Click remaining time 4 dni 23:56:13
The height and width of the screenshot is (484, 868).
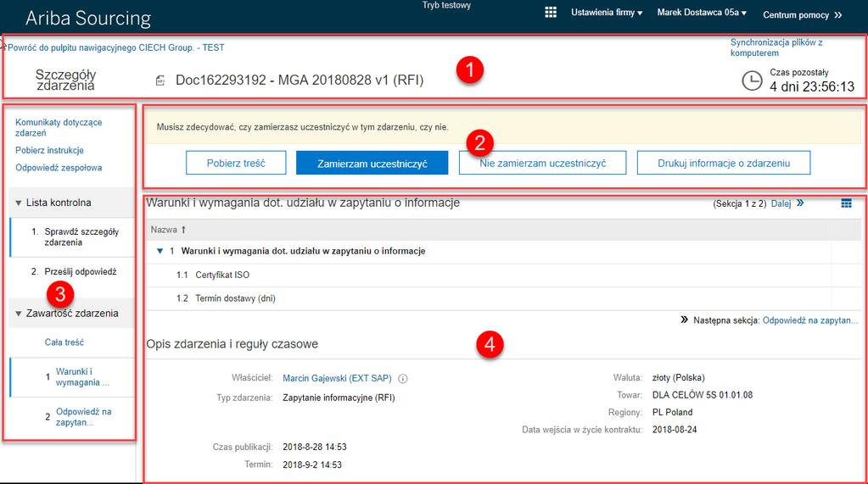point(811,86)
